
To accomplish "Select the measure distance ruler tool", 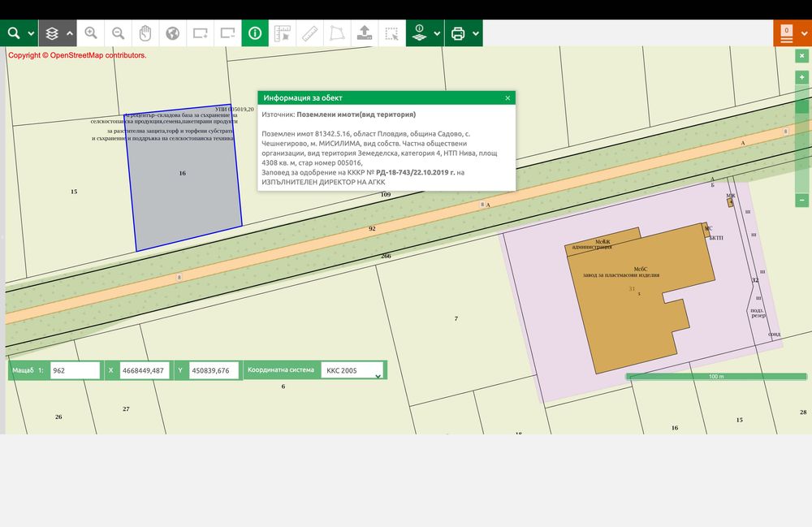I will (x=309, y=33).
